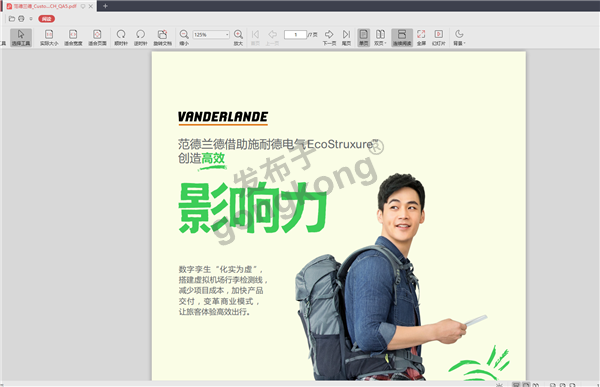Screen dimensions: 600x387
Task: Activate the 选择工具 select tool
Action: click(x=21, y=38)
